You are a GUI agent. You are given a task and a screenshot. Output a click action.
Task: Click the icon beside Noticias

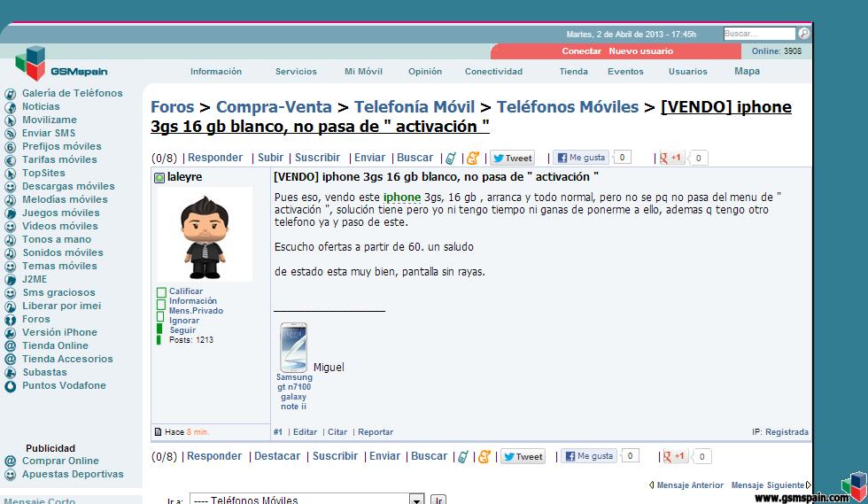click(10, 107)
